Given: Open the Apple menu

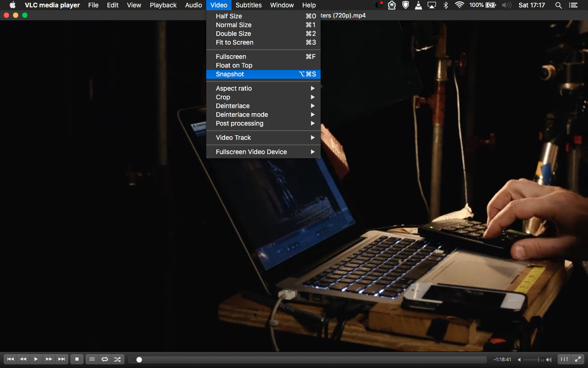Looking at the screenshot, I should pos(12,5).
